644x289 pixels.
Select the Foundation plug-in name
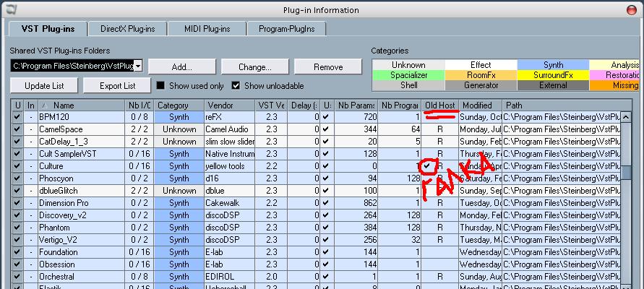(x=59, y=252)
